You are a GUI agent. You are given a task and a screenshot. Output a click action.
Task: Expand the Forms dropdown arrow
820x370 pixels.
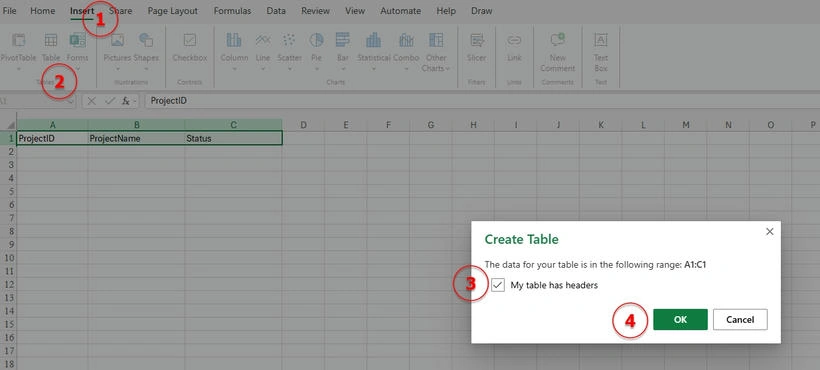(77, 68)
